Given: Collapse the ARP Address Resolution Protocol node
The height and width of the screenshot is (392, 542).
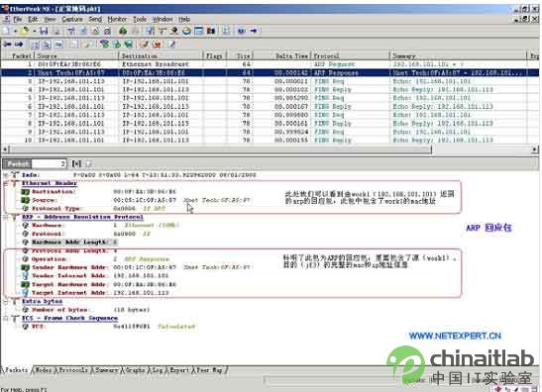Looking at the screenshot, I should tap(6, 217).
